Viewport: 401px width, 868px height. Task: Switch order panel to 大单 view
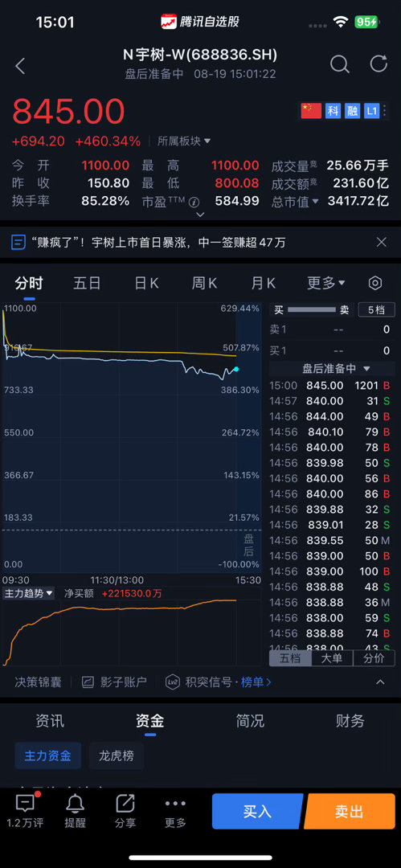tap(332, 658)
